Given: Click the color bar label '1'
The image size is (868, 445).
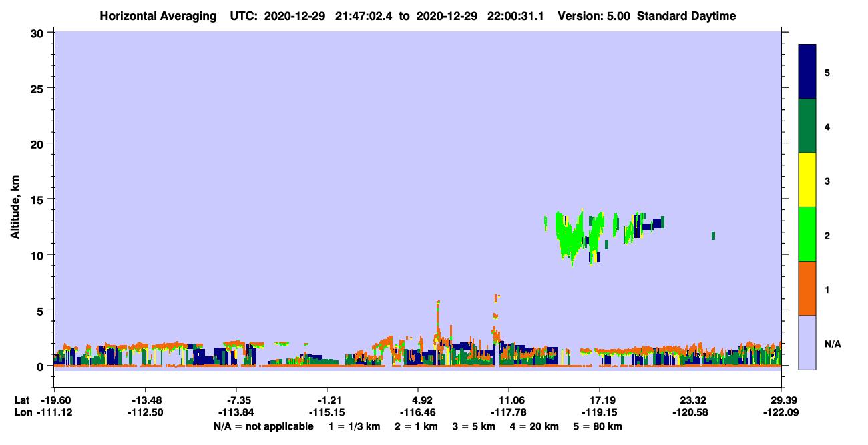Looking at the screenshot, I should coord(827,290).
